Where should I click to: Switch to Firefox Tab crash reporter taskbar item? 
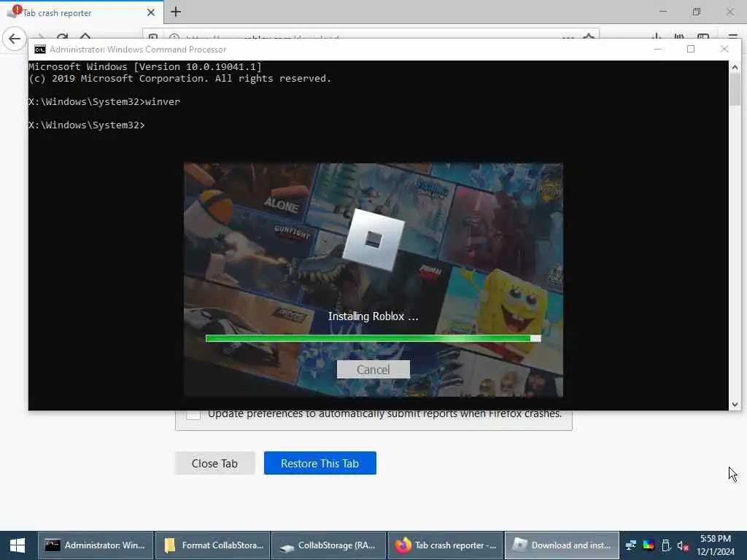pyautogui.click(x=446, y=545)
